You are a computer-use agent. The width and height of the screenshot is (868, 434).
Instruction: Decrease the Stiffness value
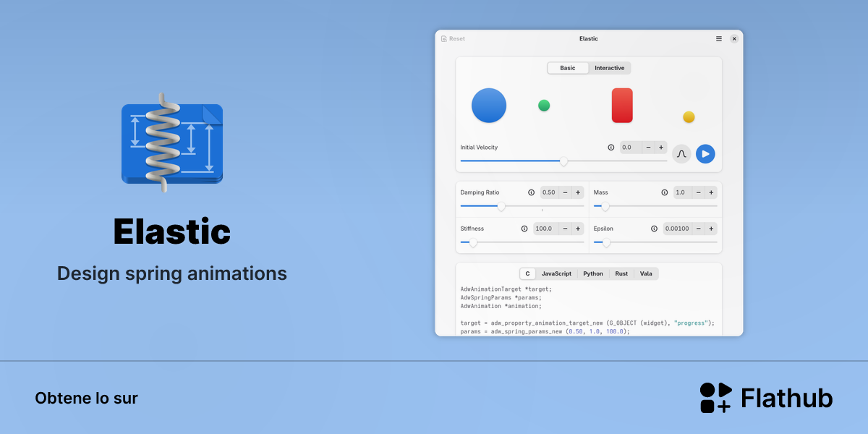565,229
